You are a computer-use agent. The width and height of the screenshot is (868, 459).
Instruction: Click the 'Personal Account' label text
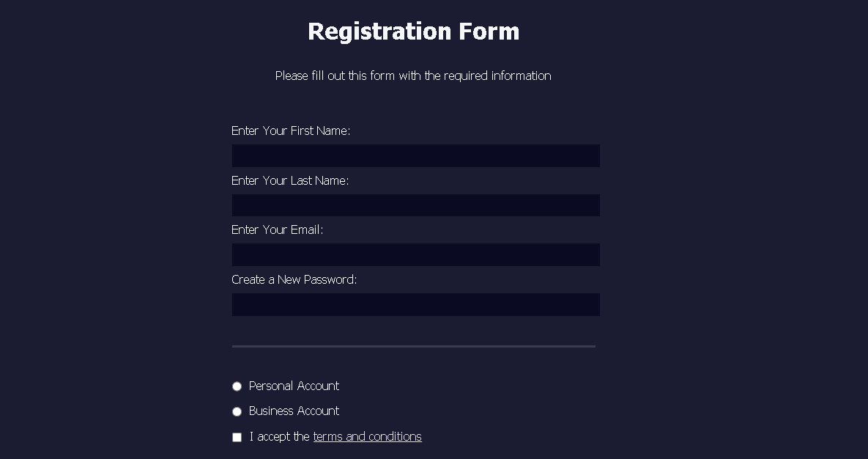[294, 386]
